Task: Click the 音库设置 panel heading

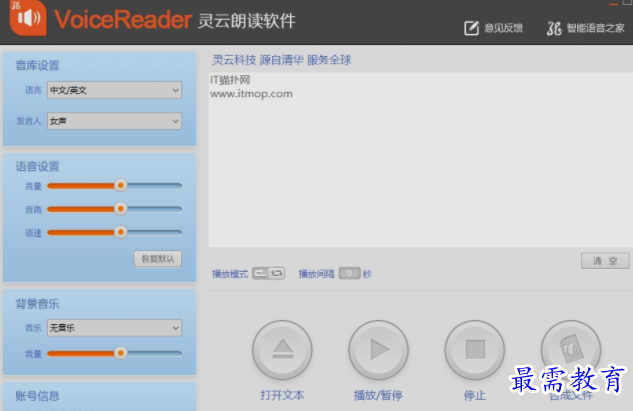Action: (x=37, y=65)
